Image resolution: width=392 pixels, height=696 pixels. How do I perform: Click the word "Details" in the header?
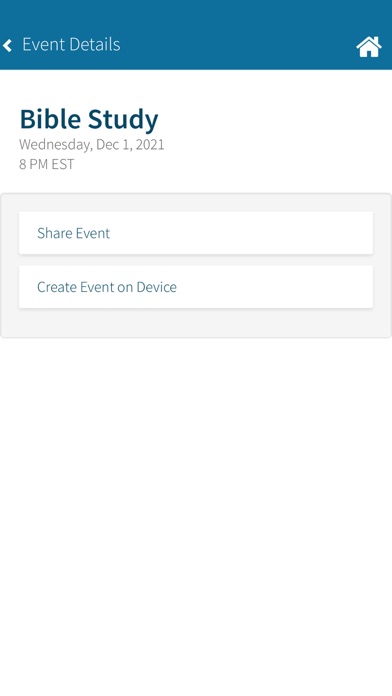click(x=94, y=44)
